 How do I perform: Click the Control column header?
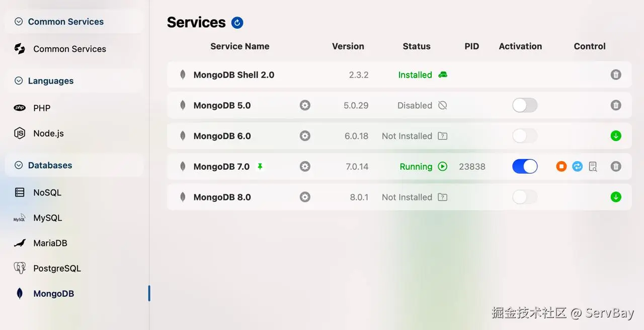pyautogui.click(x=590, y=46)
